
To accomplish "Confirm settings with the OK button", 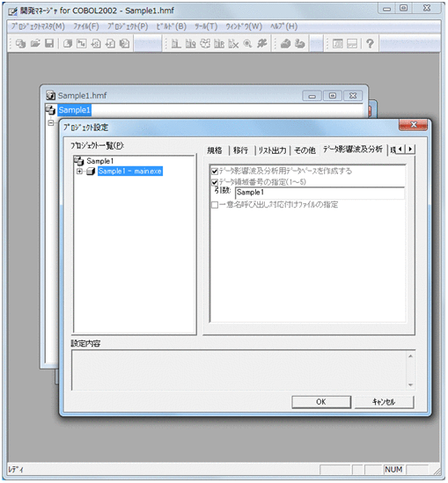I will (321, 402).
